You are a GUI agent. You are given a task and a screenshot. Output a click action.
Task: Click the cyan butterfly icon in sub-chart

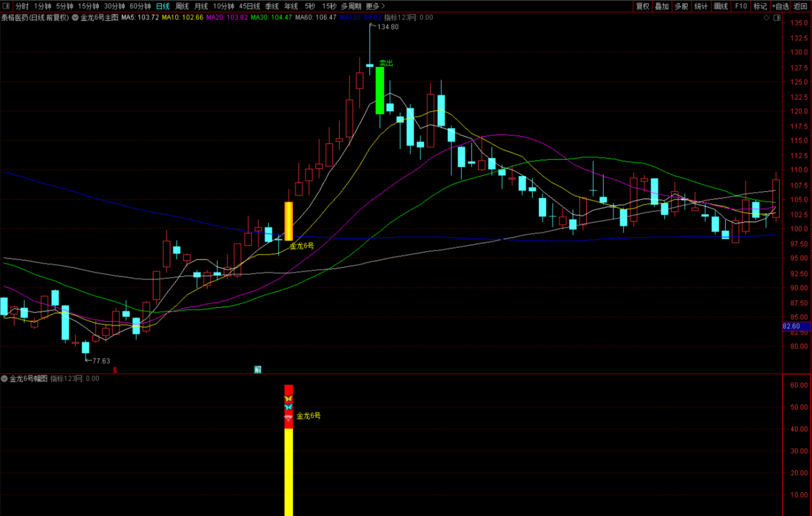click(x=288, y=407)
